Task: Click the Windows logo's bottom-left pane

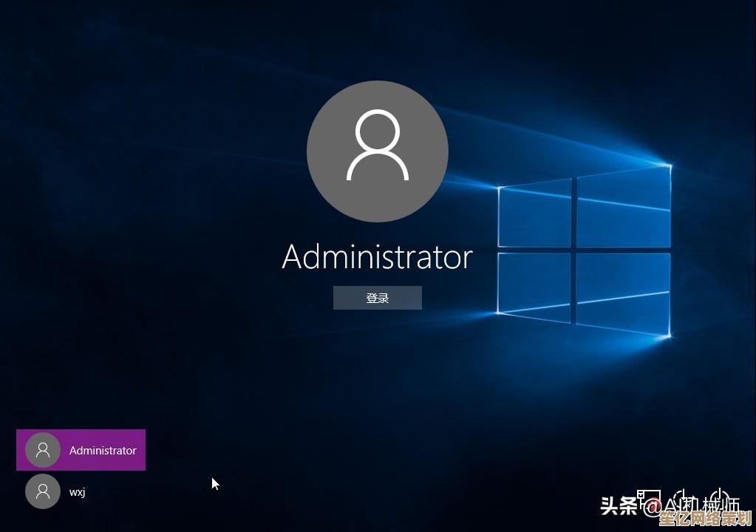Action: (x=535, y=285)
